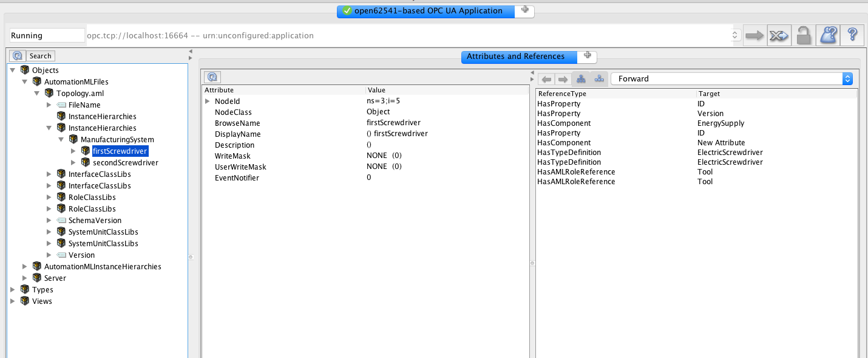Open the Find Servers dialog icon

827,35
